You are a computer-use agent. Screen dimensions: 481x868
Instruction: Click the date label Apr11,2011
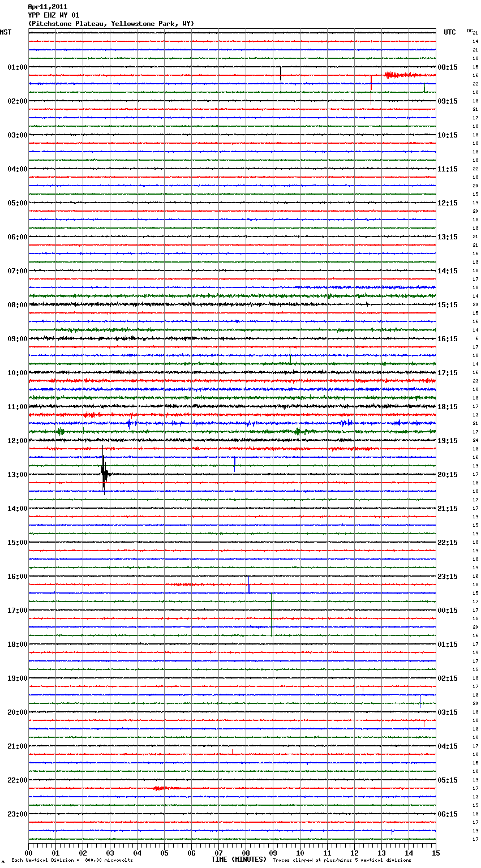[x=48, y=7]
